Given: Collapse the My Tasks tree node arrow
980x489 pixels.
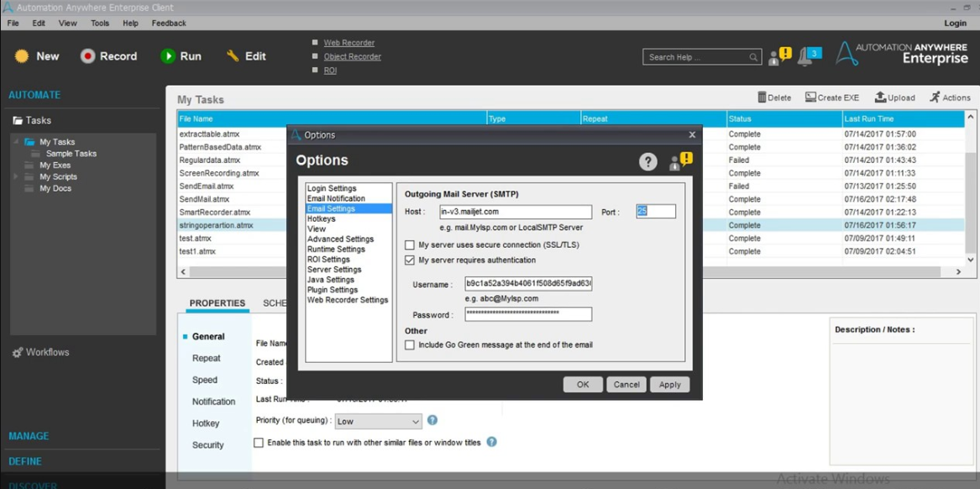Looking at the screenshot, I should (x=17, y=141).
